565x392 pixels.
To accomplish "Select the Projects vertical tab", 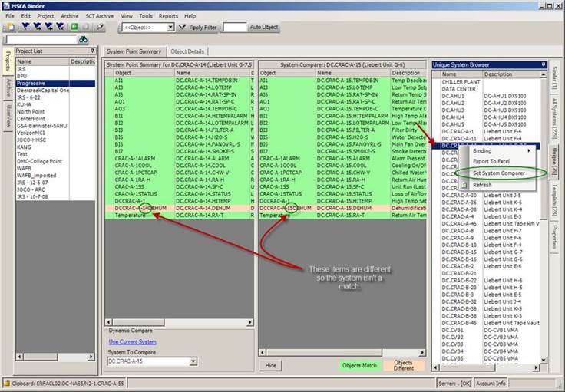I will click(x=8, y=61).
